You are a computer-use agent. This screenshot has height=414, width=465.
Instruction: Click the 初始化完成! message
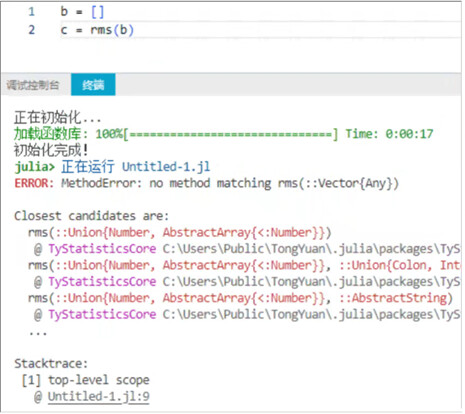coord(51,150)
